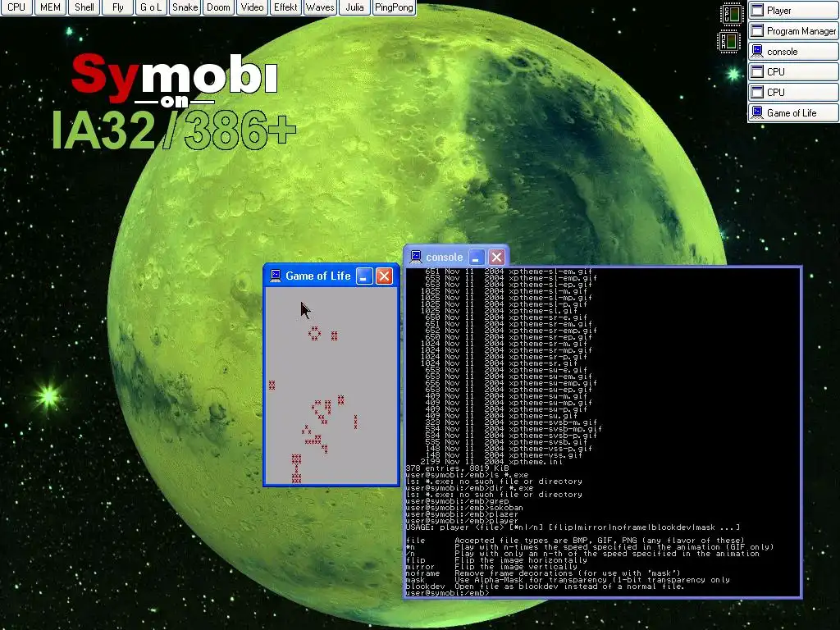Select the CPU entry directly above Game of Life

[793, 92]
